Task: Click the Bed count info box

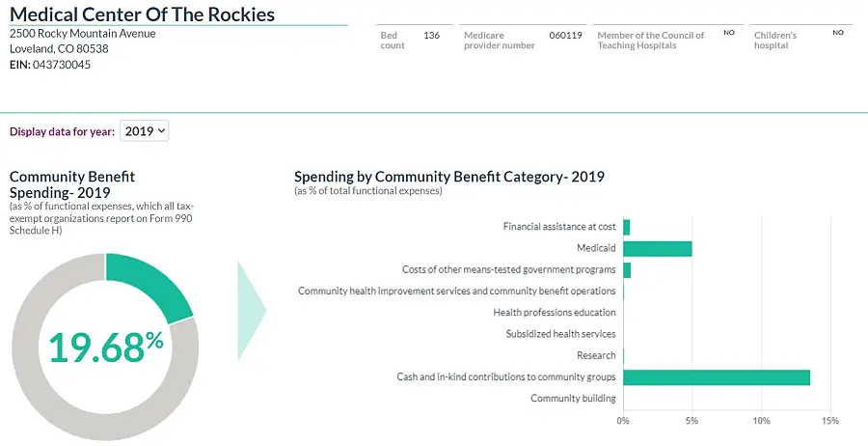Action: 414,40
